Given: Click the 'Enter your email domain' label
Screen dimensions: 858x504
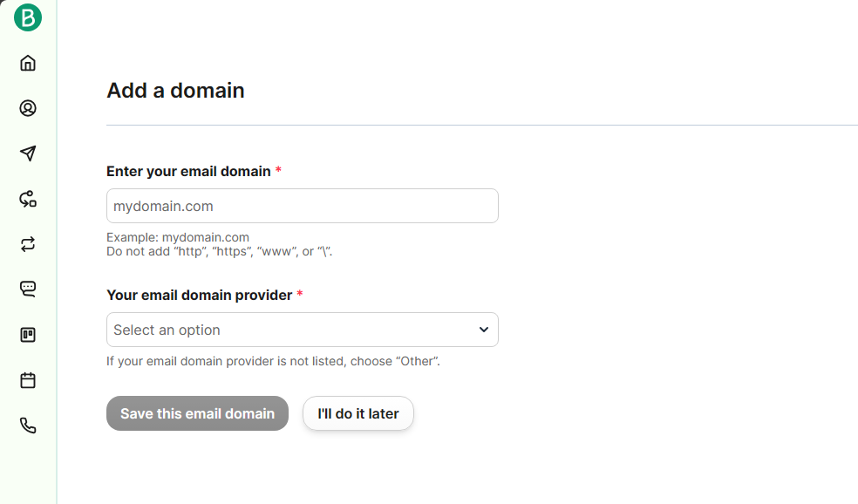Looking at the screenshot, I should coord(188,171).
